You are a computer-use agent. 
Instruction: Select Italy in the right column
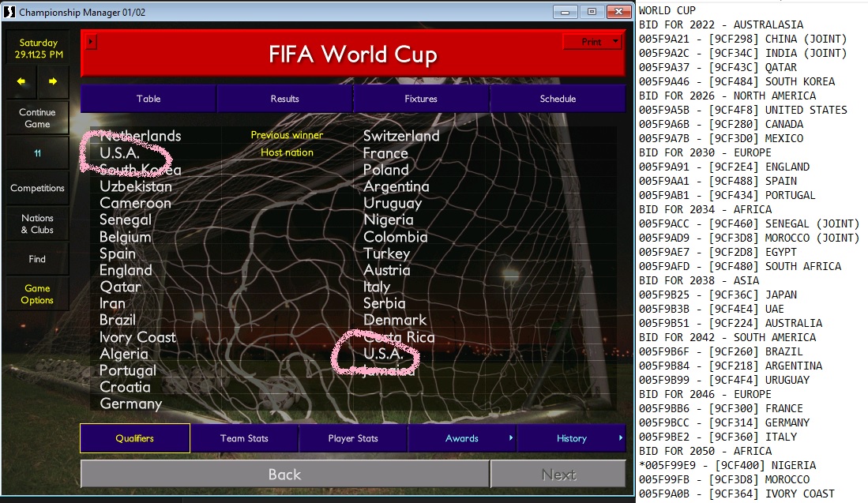click(x=377, y=287)
